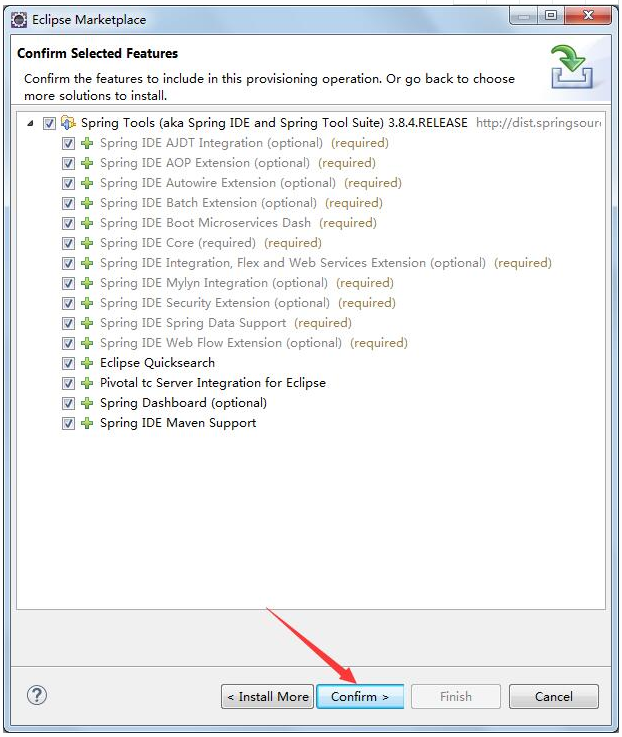The image size is (622, 737).
Task: Select the Spring Tools 3.8.4.RELEASE row text
Action: click(274, 123)
